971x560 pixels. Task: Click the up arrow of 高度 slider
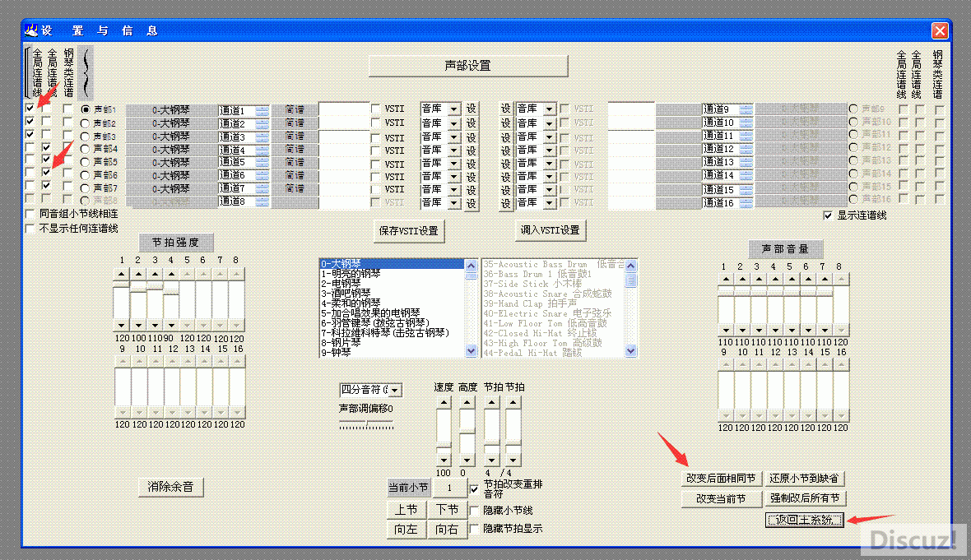pyautogui.click(x=467, y=402)
